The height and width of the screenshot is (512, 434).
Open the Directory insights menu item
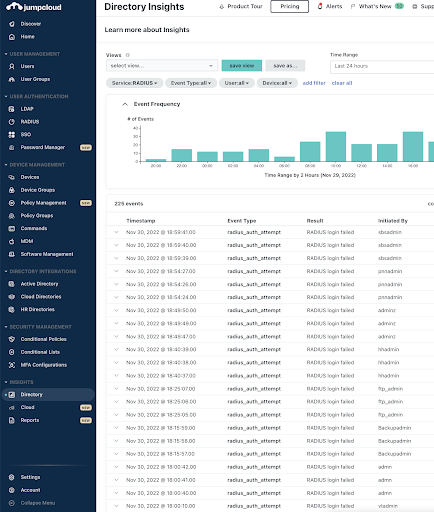point(48,395)
